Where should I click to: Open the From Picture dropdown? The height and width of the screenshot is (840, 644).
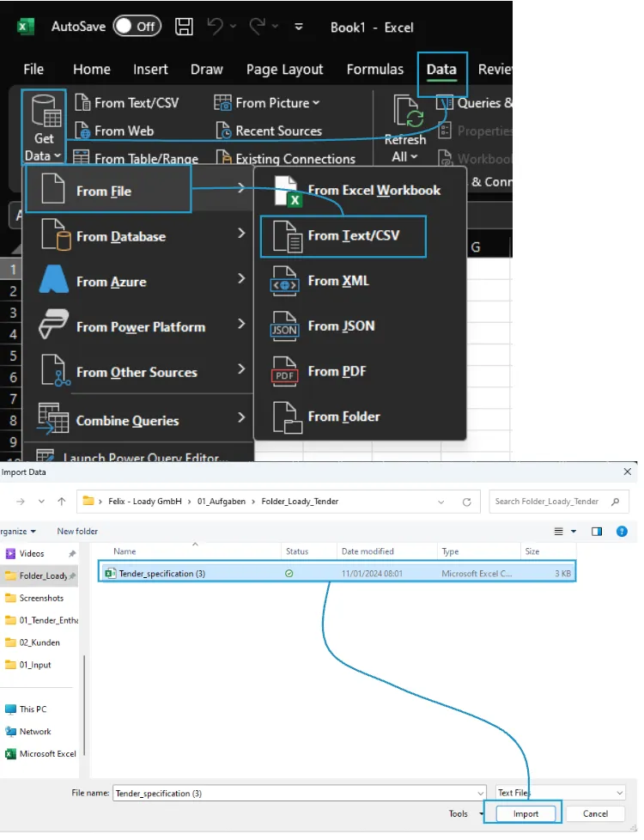(267, 102)
